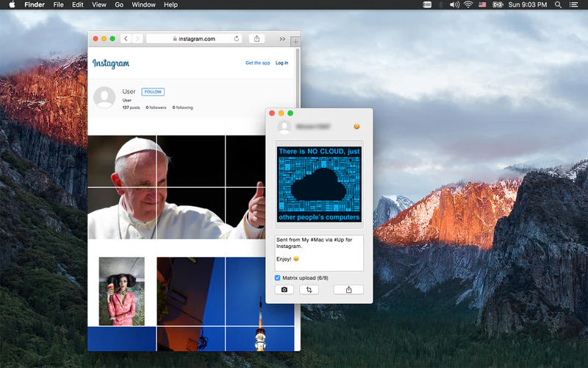Click the NO CLOUD image preview
Screen dimensions: 588x368
click(x=319, y=185)
